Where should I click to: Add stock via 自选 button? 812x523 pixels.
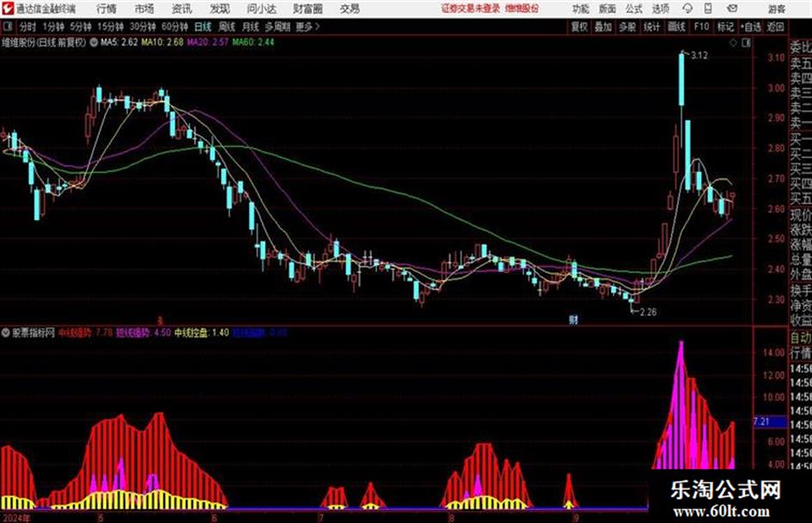(x=751, y=27)
